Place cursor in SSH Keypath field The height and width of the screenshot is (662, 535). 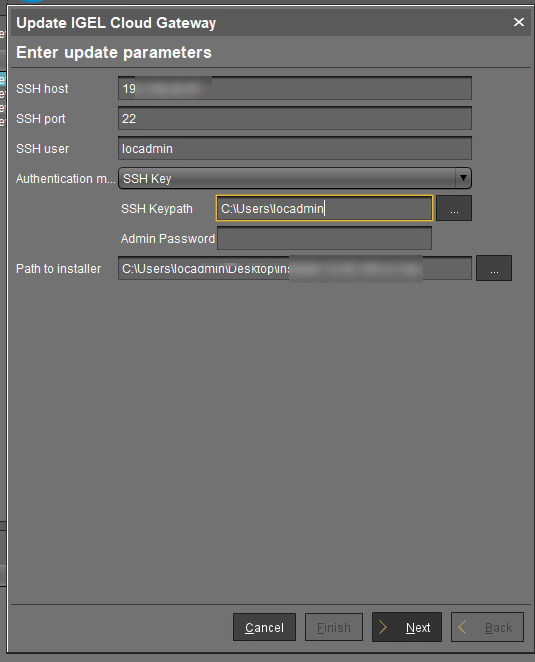[x=324, y=208]
